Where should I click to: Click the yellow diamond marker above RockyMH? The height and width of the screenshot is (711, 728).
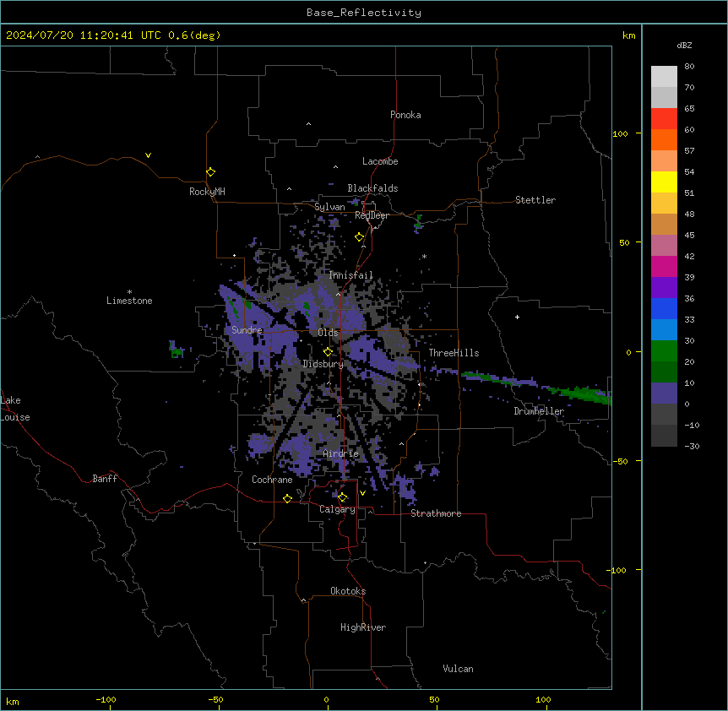point(211,172)
